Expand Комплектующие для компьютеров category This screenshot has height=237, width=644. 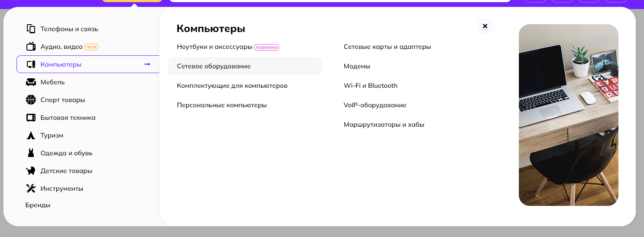click(x=232, y=86)
